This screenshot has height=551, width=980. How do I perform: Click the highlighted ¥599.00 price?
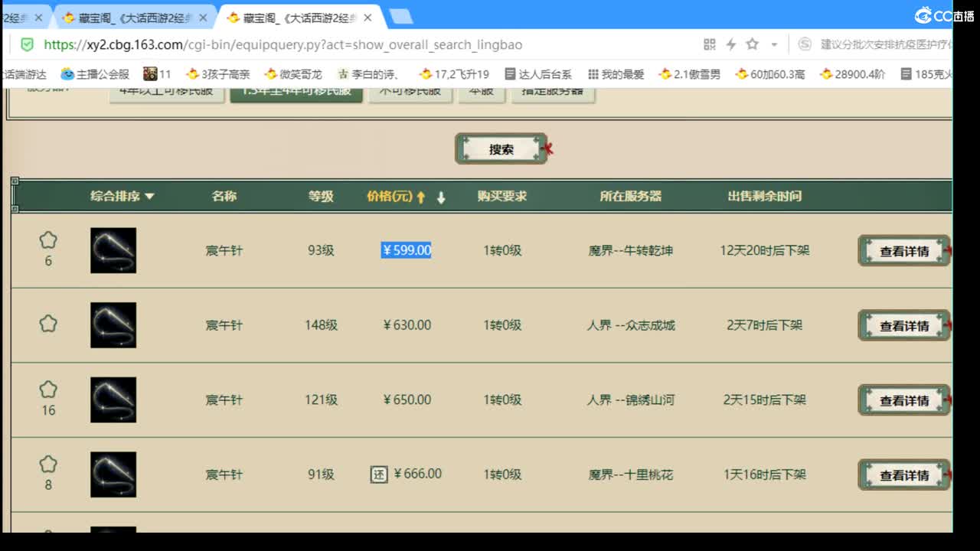tap(406, 250)
